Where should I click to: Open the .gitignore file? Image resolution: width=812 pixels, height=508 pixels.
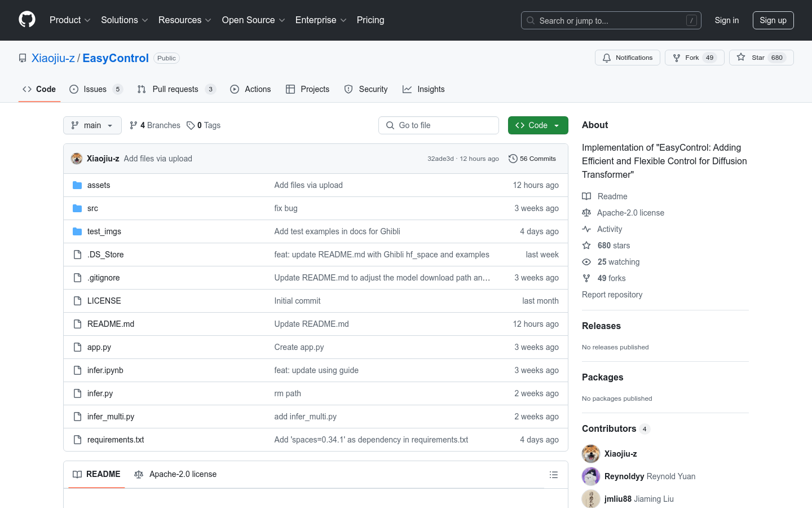point(103,278)
